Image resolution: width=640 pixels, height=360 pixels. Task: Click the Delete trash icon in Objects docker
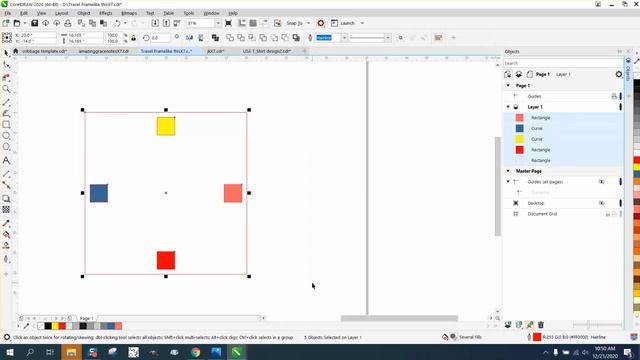point(541,325)
